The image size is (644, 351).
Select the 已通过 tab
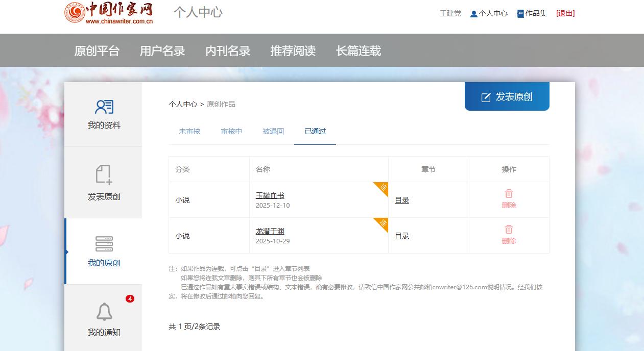coord(315,131)
